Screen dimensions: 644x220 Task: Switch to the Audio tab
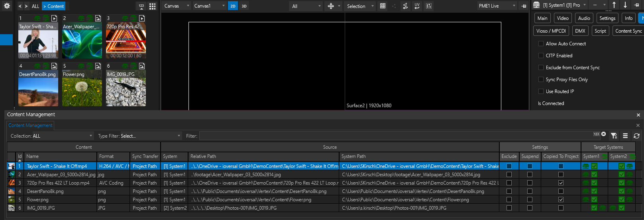coord(584,18)
